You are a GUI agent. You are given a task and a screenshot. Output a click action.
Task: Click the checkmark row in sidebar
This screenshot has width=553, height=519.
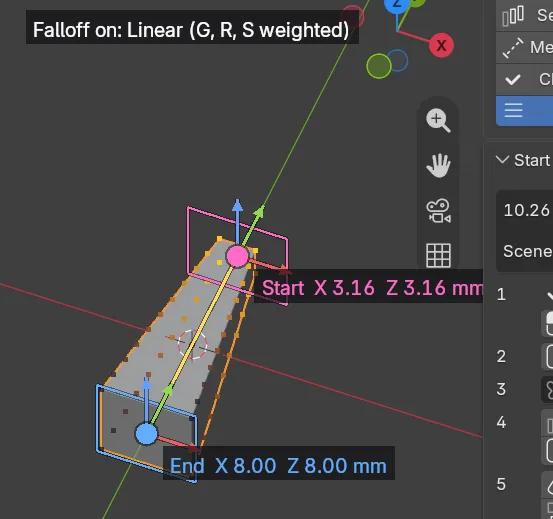click(x=524, y=80)
